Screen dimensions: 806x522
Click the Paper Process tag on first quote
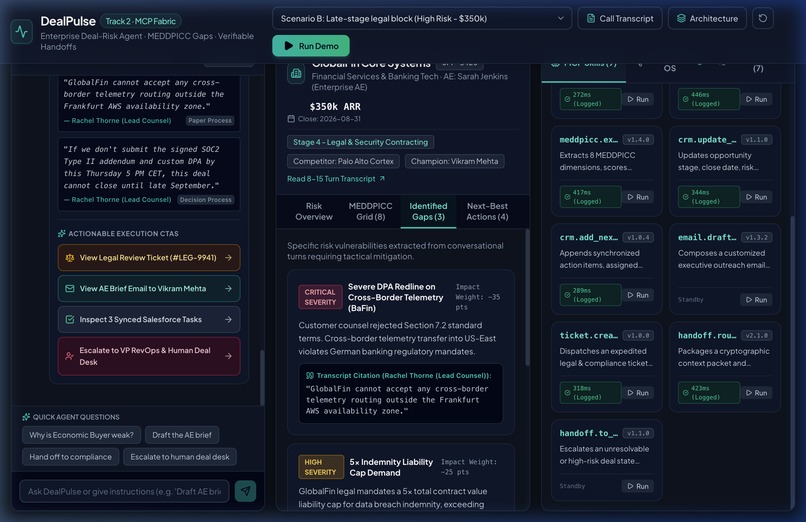click(x=210, y=121)
